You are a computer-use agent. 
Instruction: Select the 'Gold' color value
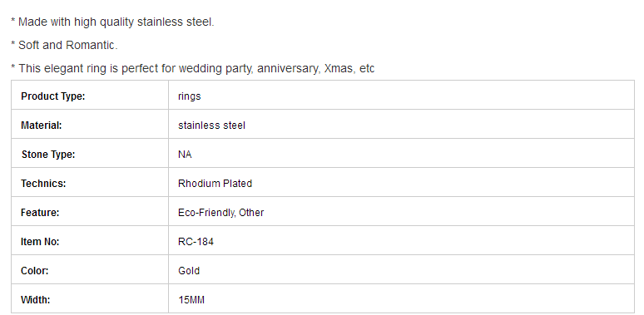coord(189,271)
